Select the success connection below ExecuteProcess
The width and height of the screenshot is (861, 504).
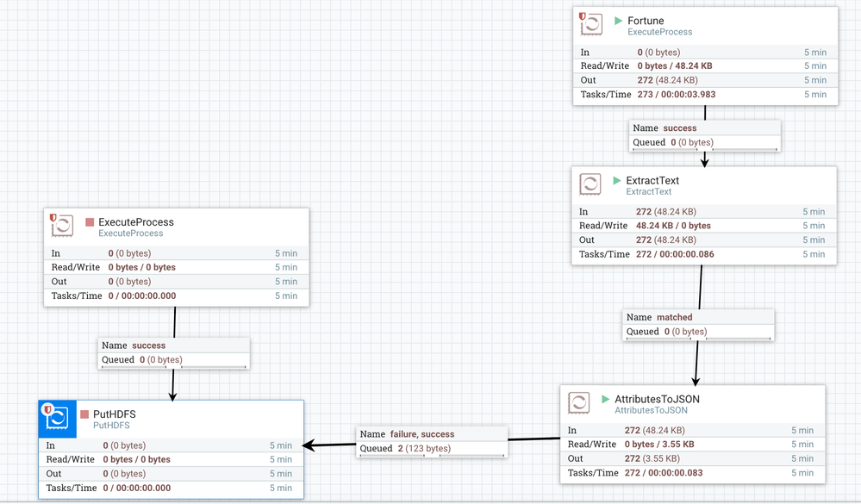[x=174, y=345]
